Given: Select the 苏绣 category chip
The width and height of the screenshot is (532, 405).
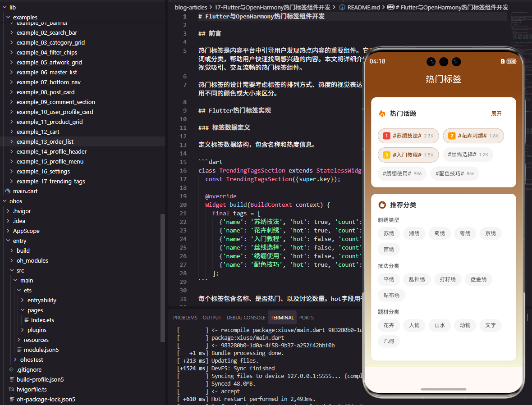Looking at the screenshot, I should point(389,233).
